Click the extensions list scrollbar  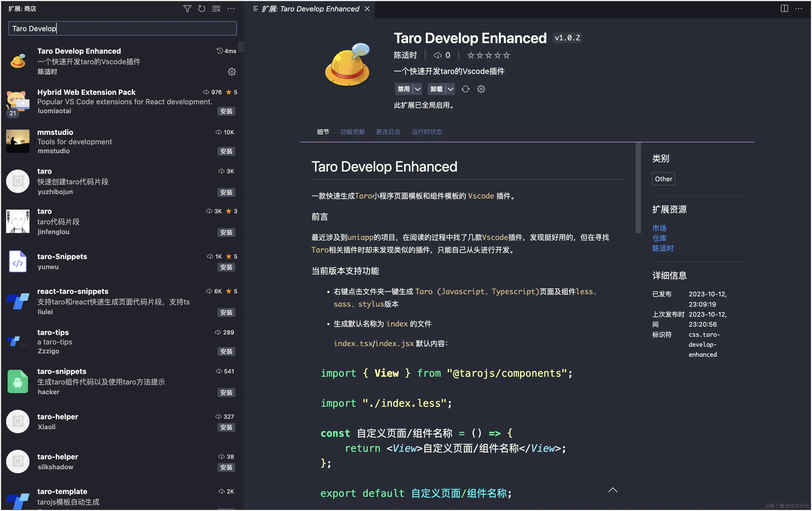pos(241,46)
